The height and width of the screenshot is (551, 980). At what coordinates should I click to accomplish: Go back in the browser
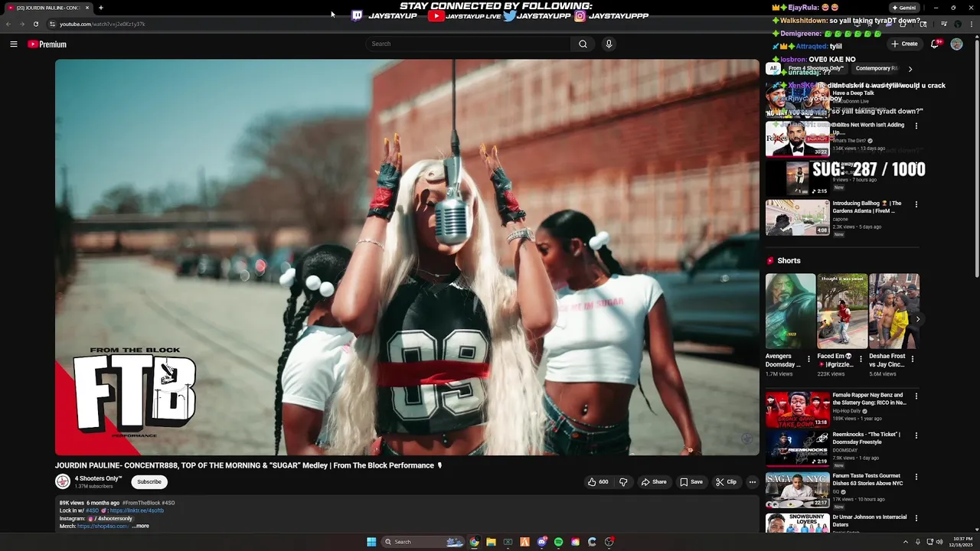[x=8, y=24]
